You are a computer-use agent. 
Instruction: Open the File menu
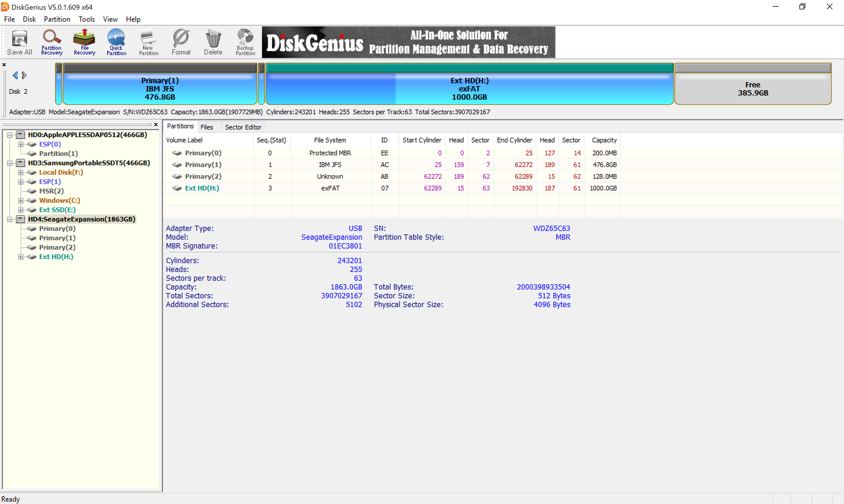pos(9,19)
